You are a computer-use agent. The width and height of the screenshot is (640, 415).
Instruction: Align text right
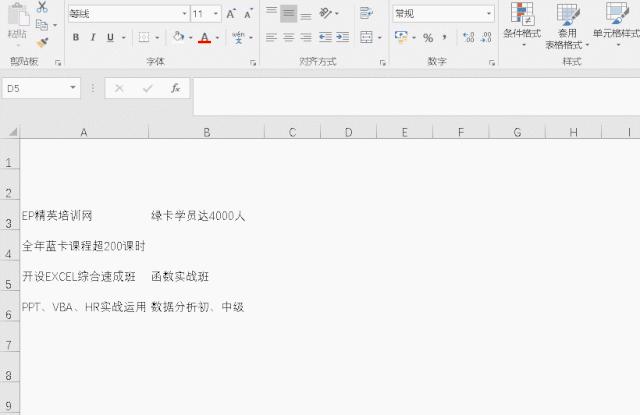[x=306, y=38]
